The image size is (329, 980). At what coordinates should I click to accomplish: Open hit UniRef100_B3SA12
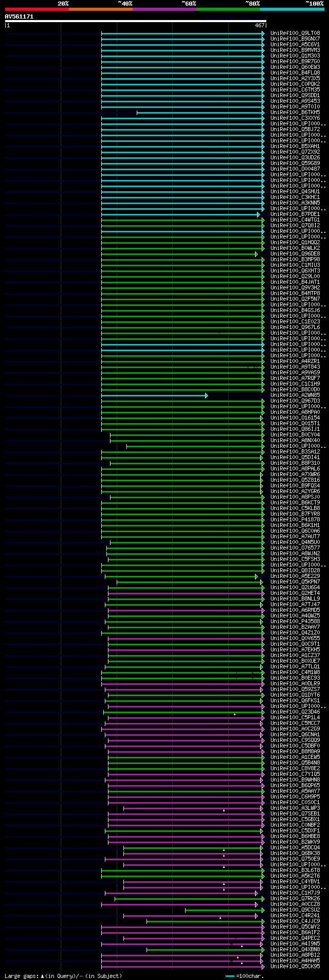click(295, 451)
